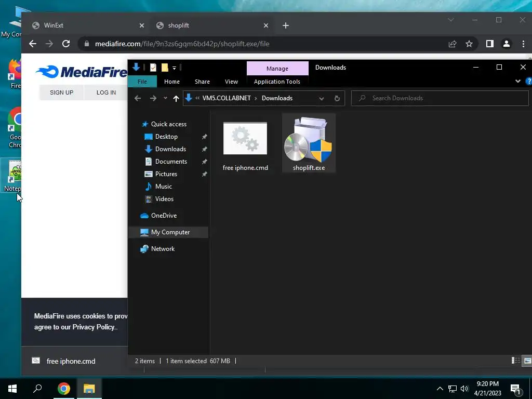Select Desktop in the navigation pane
Viewport: 532px width, 399px height.
click(x=166, y=137)
